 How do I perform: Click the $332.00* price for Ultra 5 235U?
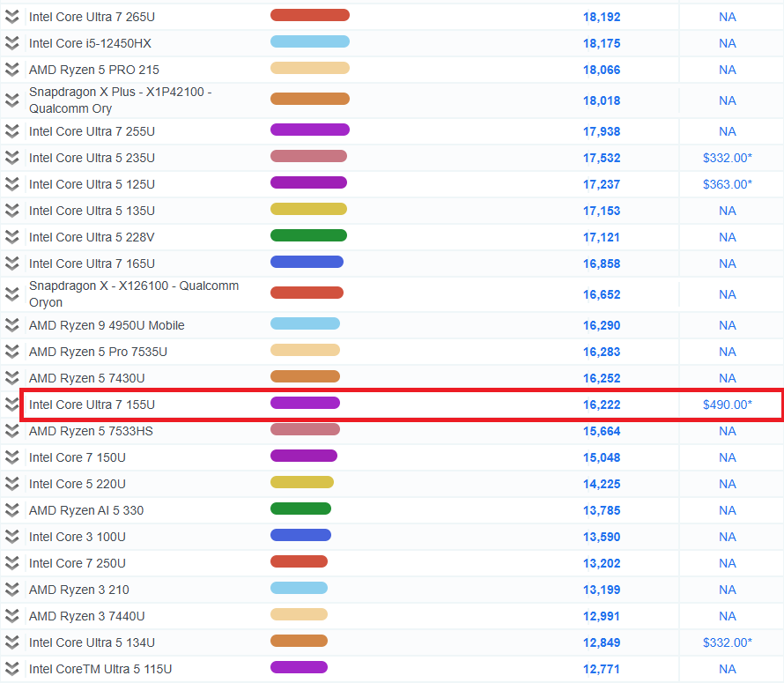pyautogui.click(x=728, y=158)
